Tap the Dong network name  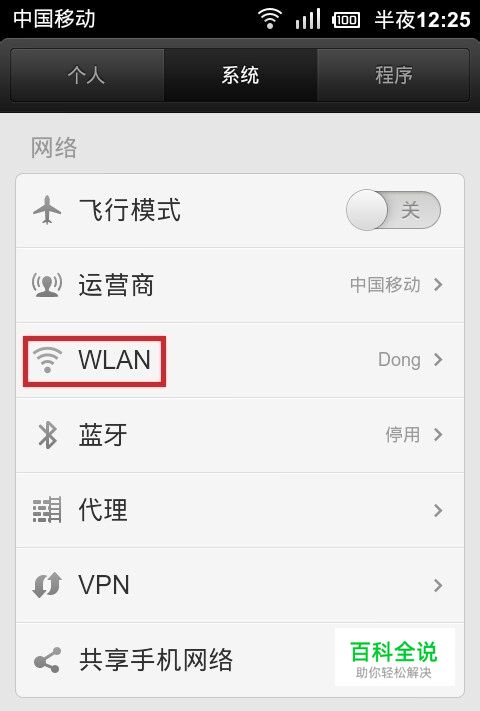(x=399, y=360)
